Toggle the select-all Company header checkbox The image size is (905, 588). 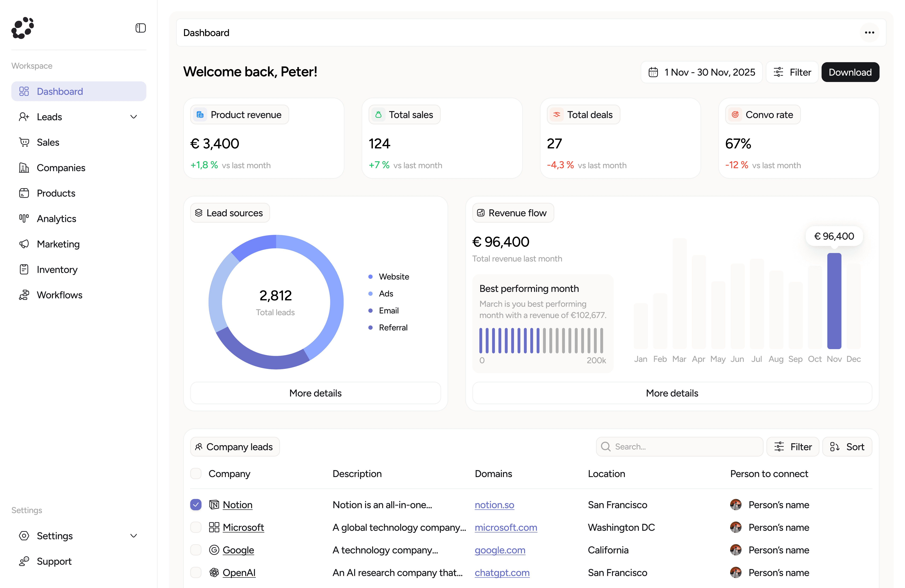pos(196,474)
